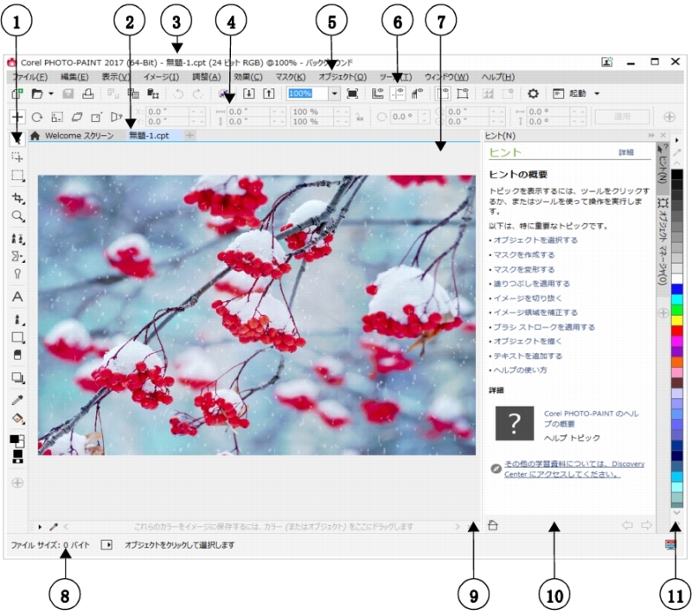Select the Text tool
Image resolution: width=692 pixels, height=616 pixels.
point(17,297)
